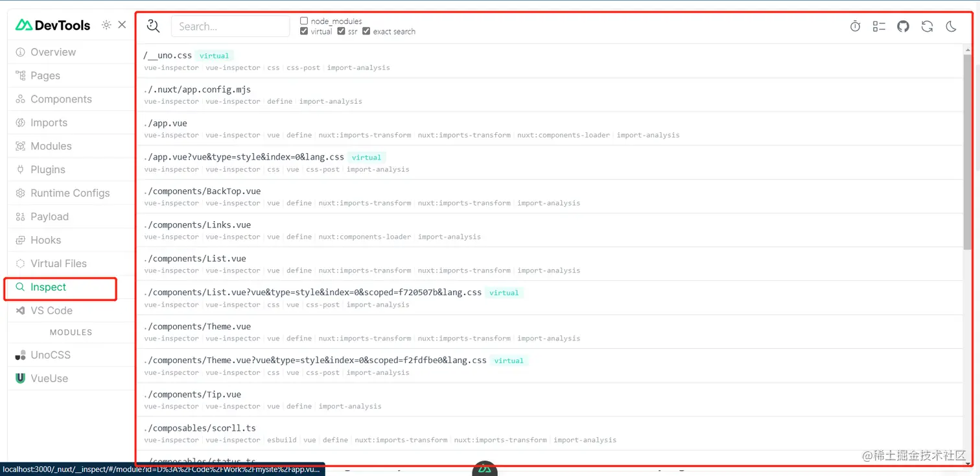Open the GitHub icon link

tap(903, 27)
